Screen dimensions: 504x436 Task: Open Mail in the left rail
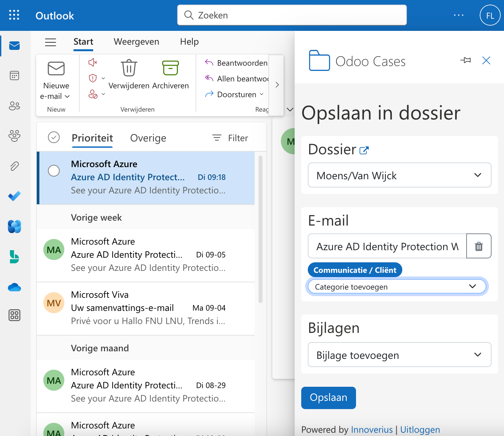pyautogui.click(x=14, y=46)
